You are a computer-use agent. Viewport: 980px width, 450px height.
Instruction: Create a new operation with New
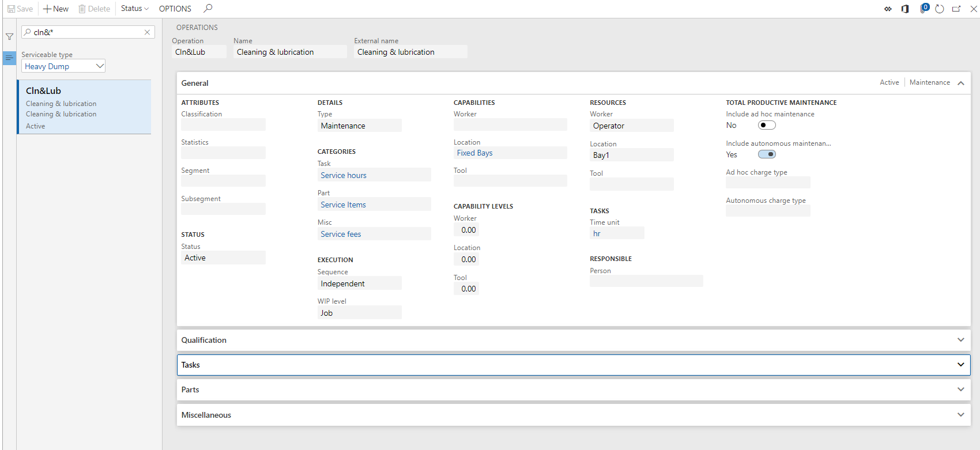coord(56,9)
